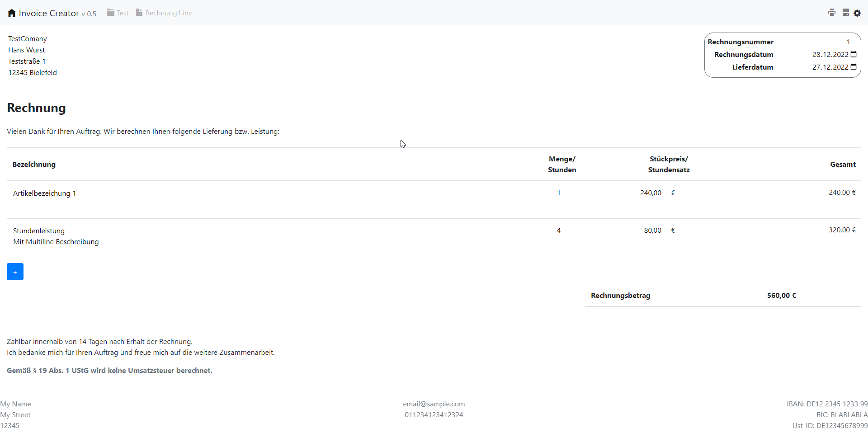Click the file icon next to Rechnung1.inv

139,13
